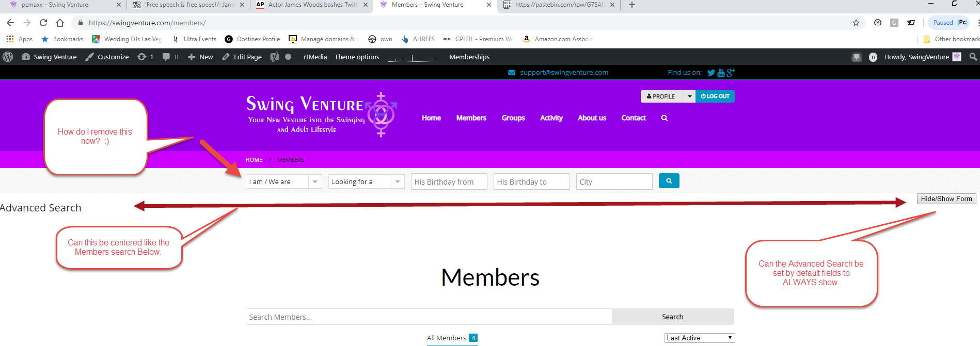Open the Yoast SEO admin bar icon
The width and height of the screenshot is (980, 346).
pos(275,57)
